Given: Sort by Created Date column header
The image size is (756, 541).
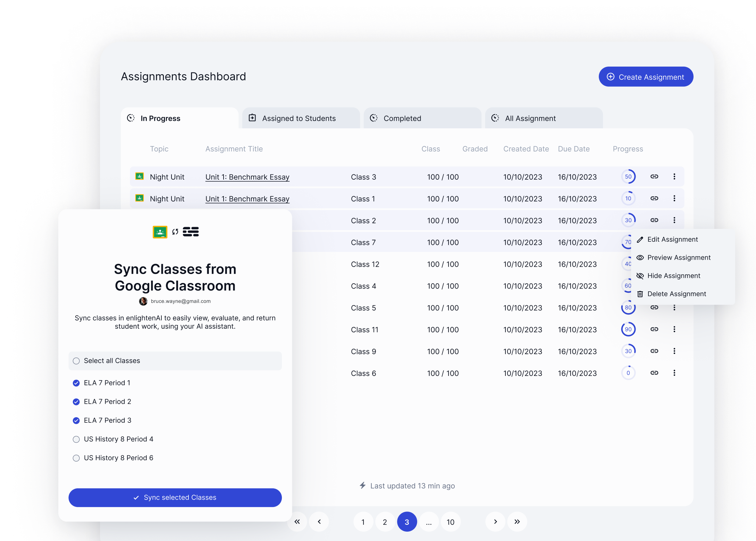Looking at the screenshot, I should tap(526, 149).
